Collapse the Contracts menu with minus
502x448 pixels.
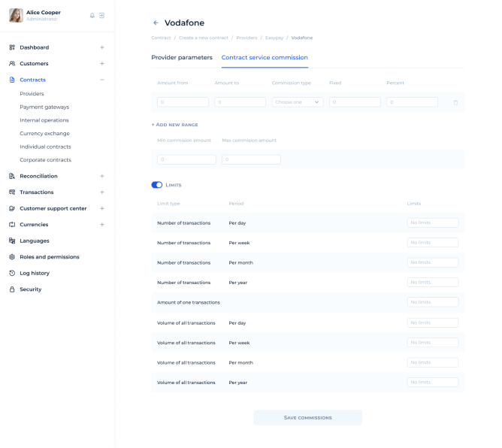tap(102, 80)
